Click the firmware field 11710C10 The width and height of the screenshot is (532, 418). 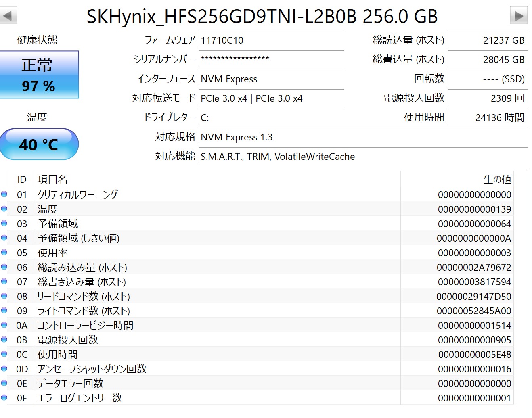click(271, 40)
